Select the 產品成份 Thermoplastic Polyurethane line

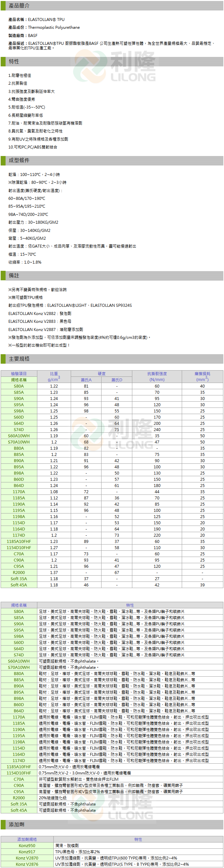coord(44,27)
